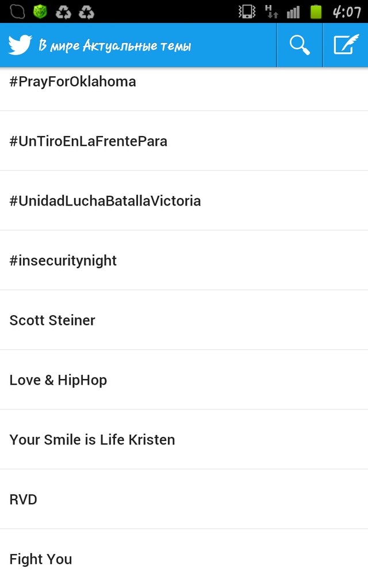The width and height of the screenshot is (368, 588).
Task: Select the #UnidadLuchaBatallaVictoria trend
Action: [184, 200]
